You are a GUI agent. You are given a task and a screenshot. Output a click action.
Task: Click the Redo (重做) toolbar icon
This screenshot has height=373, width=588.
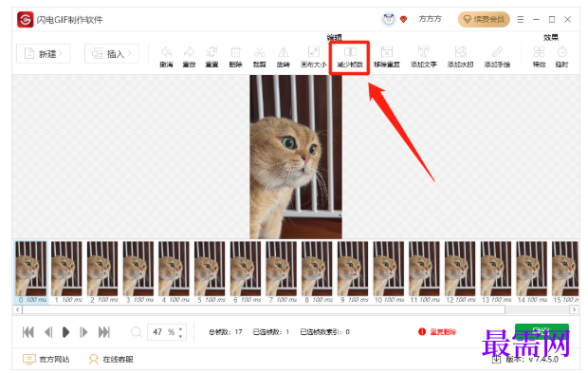point(189,52)
